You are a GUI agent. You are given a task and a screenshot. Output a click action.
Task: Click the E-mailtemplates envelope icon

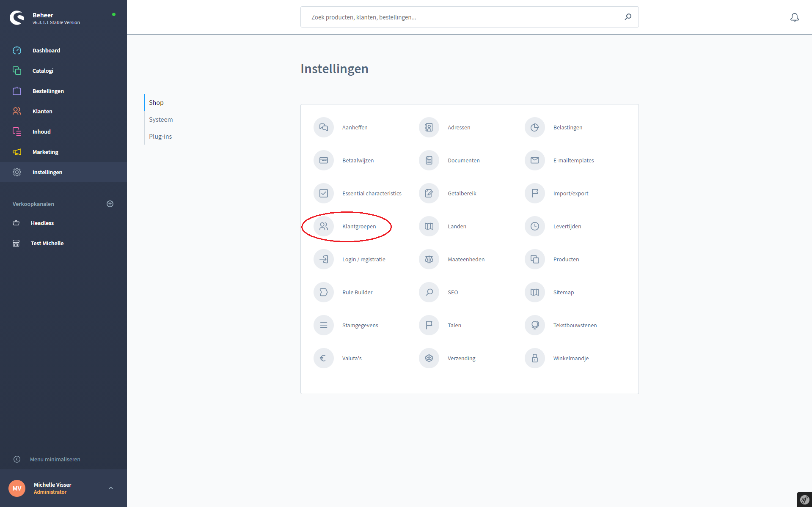(x=535, y=160)
